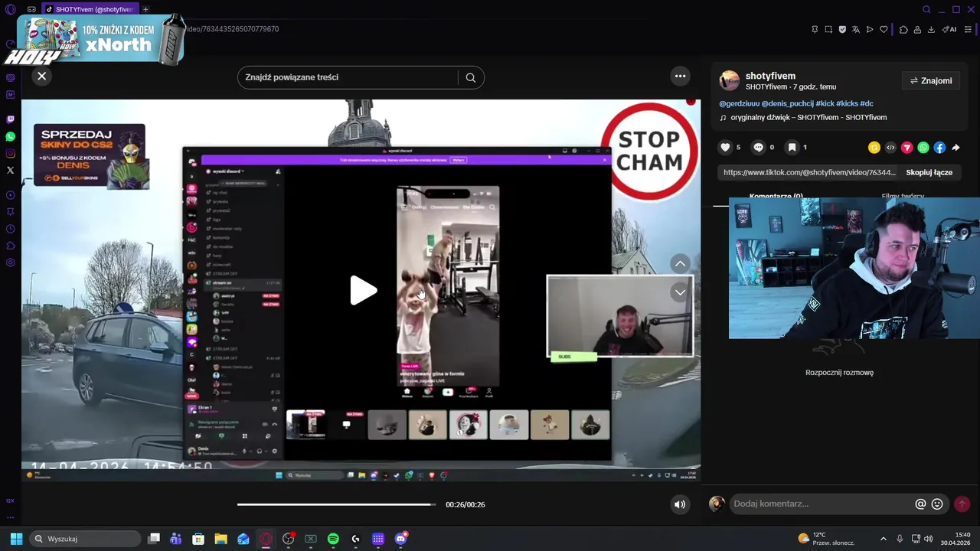Viewport: 980px width, 551px height.
Task: Open the @denis_puchcij mention
Action: (x=787, y=103)
